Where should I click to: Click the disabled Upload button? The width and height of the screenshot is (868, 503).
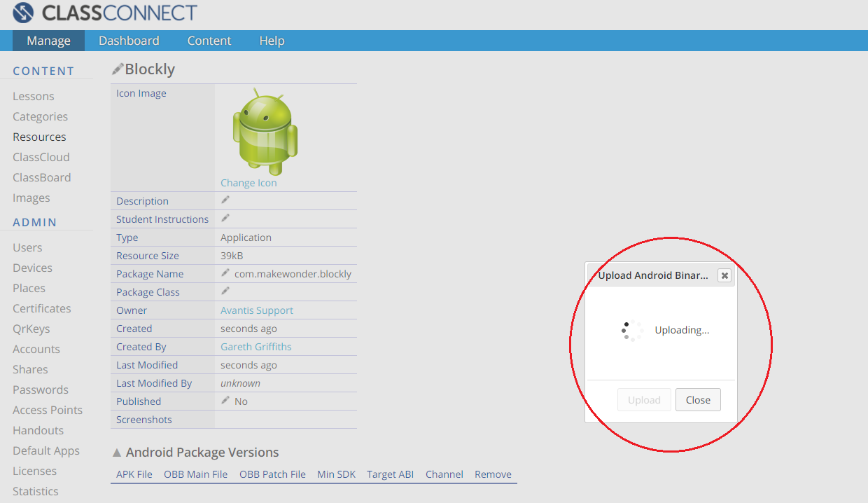coord(644,400)
